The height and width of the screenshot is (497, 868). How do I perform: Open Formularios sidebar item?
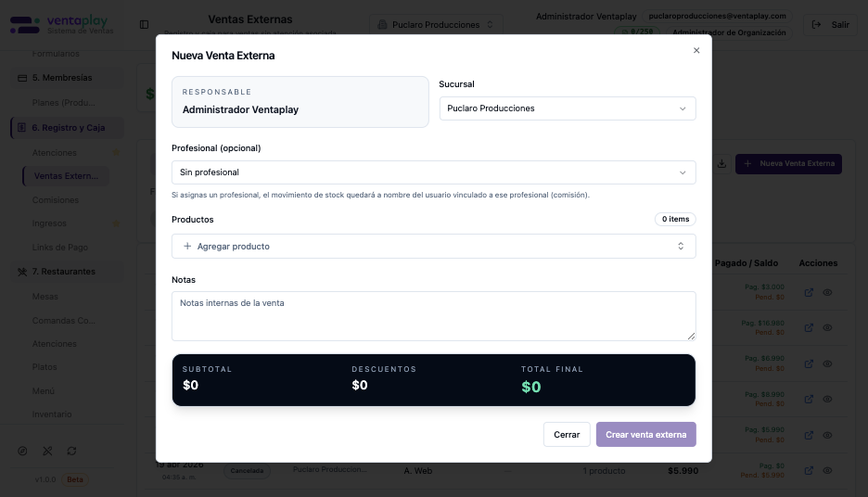coord(56,54)
